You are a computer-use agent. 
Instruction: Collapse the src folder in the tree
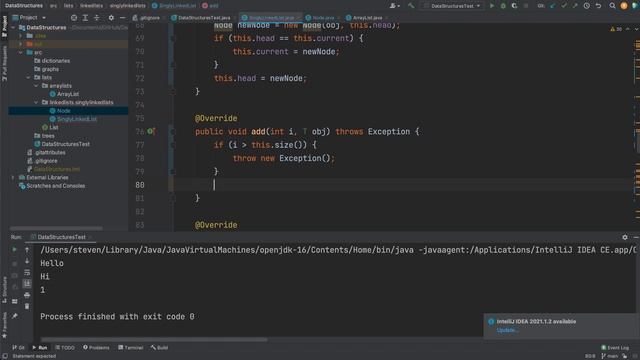(21, 52)
